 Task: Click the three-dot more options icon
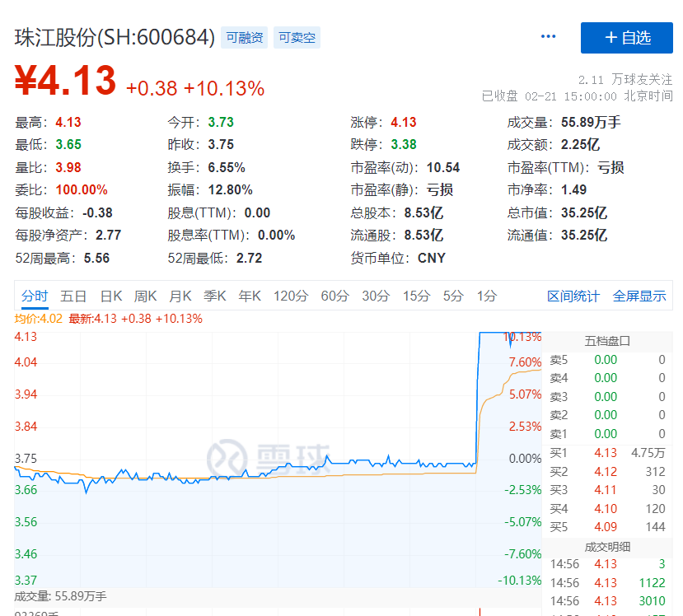pyautogui.click(x=548, y=37)
